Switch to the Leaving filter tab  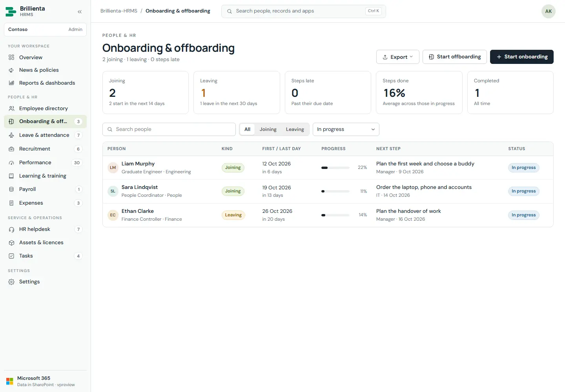point(295,129)
